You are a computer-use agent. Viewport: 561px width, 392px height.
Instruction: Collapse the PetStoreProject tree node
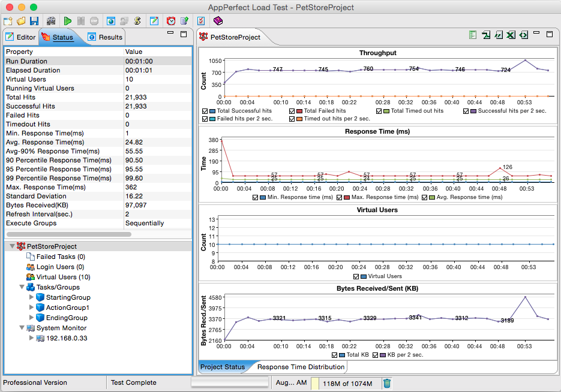pyautogui.click(x=12, y=246)
